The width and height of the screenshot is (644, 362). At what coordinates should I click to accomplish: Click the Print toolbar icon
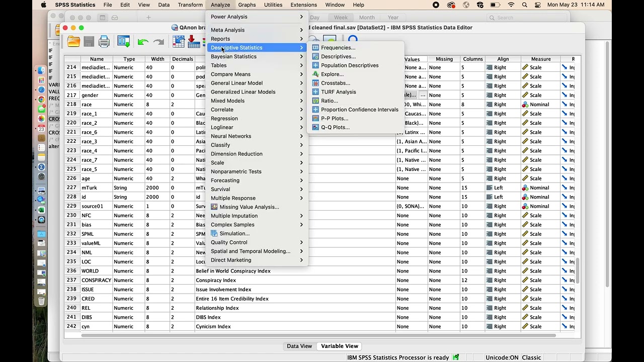tap(104, 42)
